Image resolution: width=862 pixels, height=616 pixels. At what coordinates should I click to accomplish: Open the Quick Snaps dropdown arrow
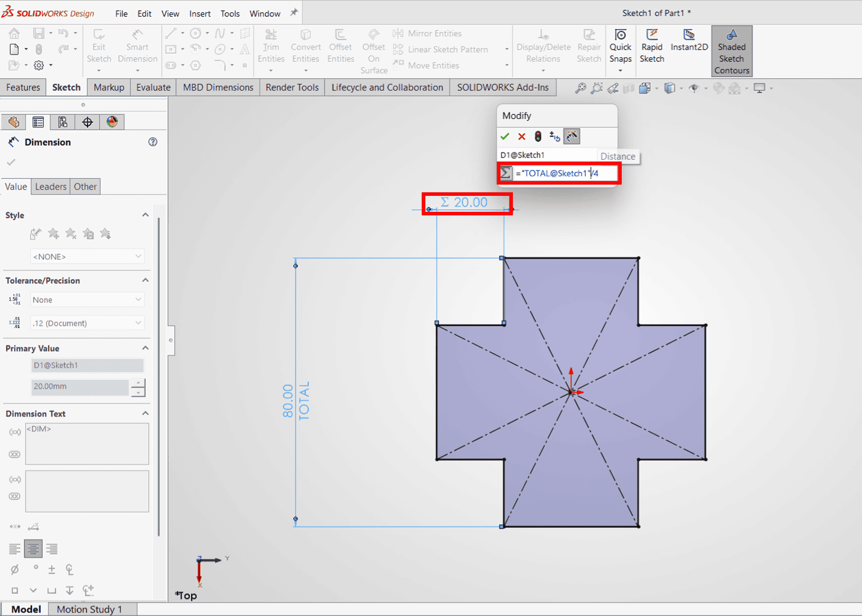click(620, 70)
